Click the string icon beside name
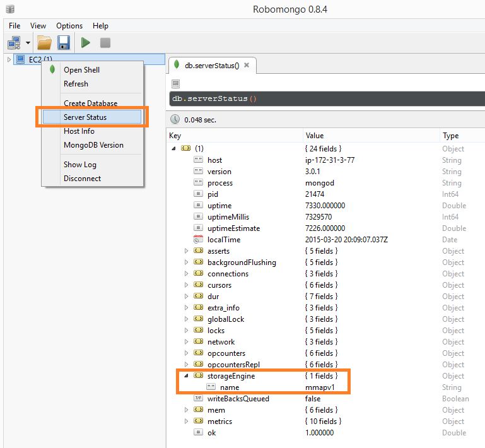The image size is (485, 448). click(x=211, y=387)
